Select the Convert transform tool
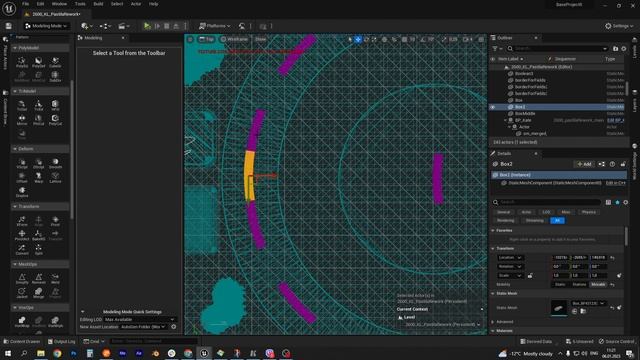640x360 pixels. [x=22, y=250]
